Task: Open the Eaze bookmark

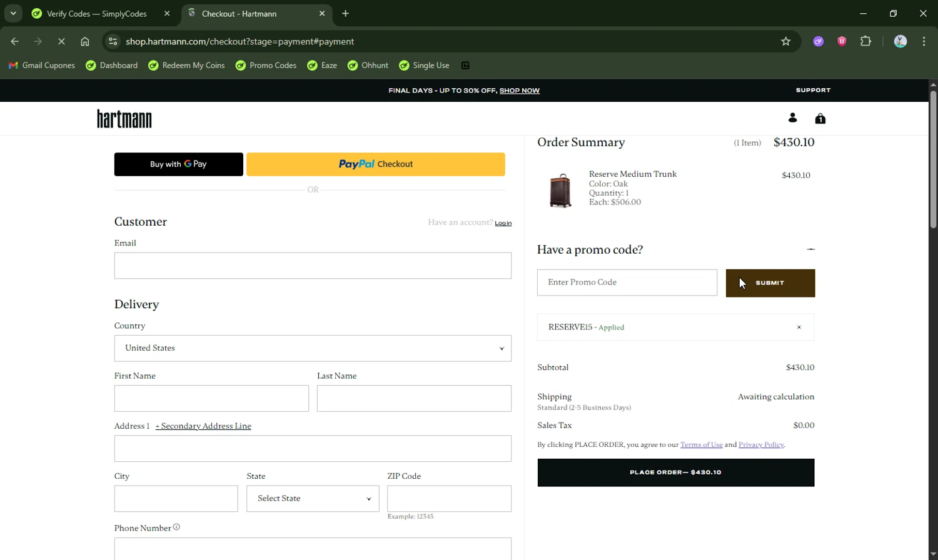Action: [322, 65]
